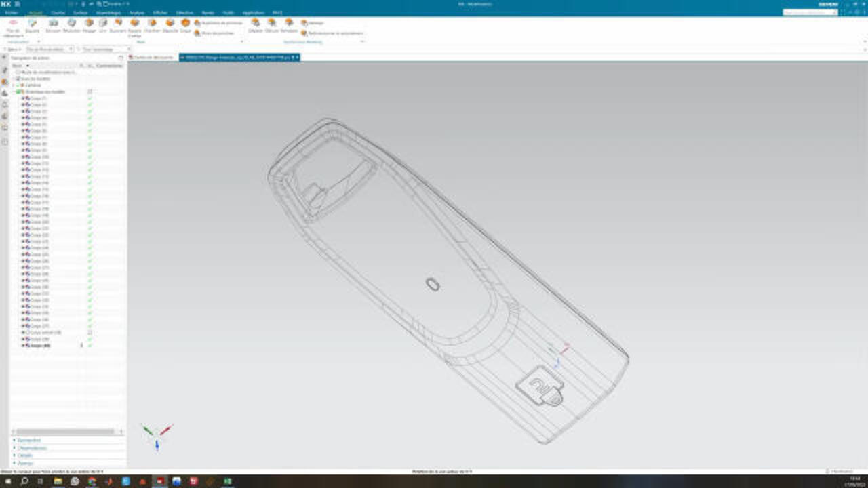Image resolution: width=868 pixels, height=488 pixels.
Task: Toggle the Vues du modèle checkbox
Action: (19, 79)
